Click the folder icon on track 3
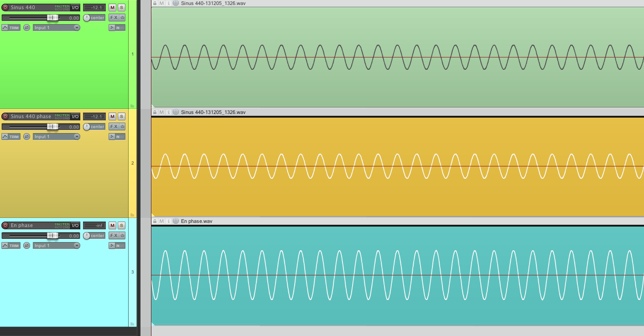644x336 pixels. point(132,324)
